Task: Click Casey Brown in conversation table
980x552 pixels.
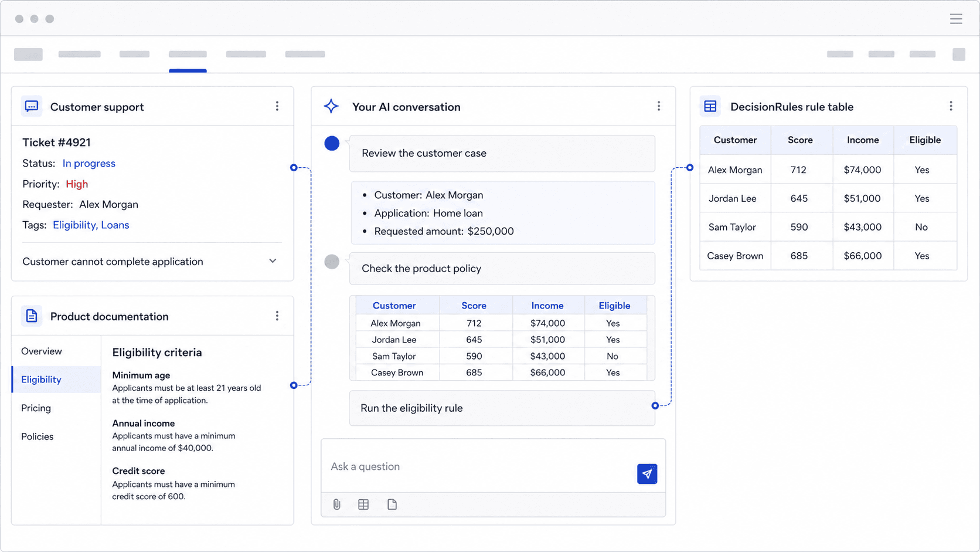Action: (x=397, y=372)
